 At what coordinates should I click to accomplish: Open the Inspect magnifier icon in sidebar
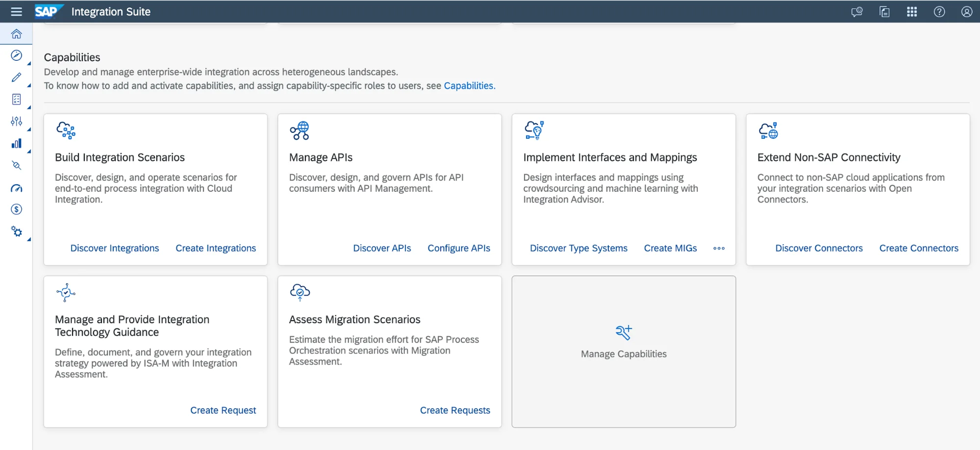(x=16, y=166)
